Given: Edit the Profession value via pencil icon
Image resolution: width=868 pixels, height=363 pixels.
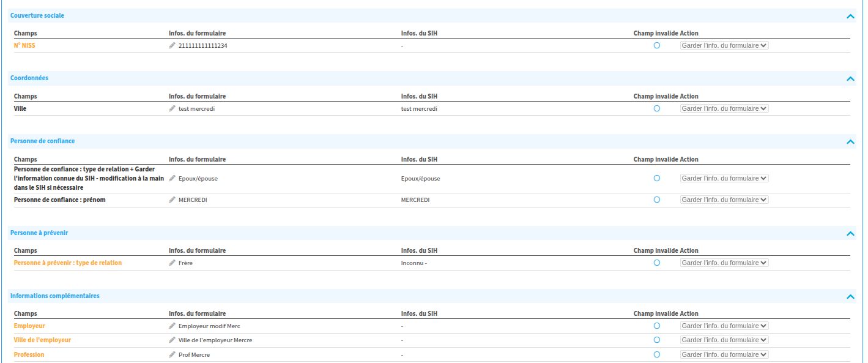Looking at the screenshot, I should [x=172, y=355].
